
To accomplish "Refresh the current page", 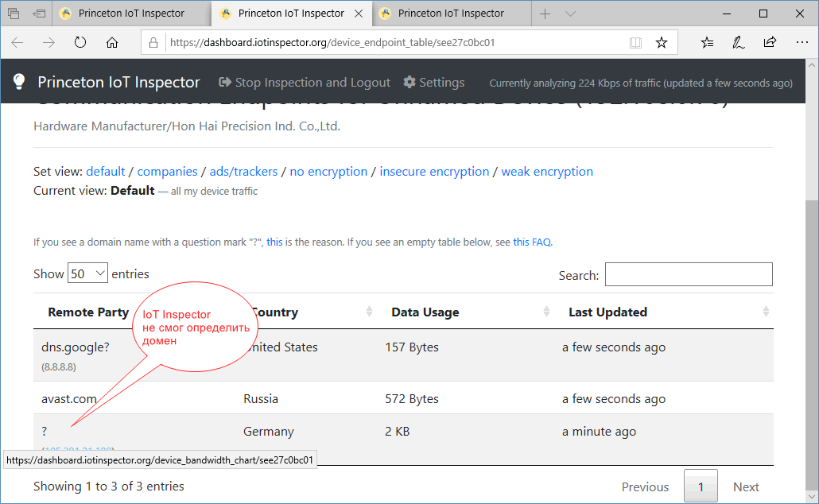I will click(x=80, y=42).
